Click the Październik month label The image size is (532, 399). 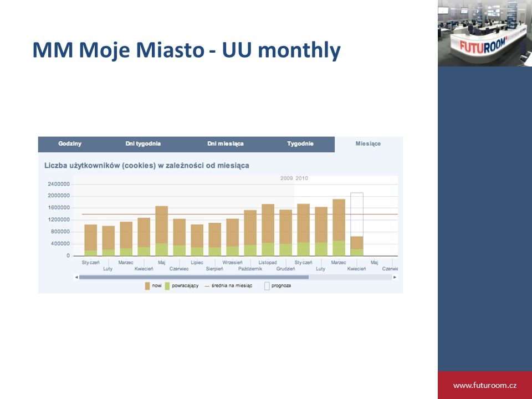click(250, 269)
